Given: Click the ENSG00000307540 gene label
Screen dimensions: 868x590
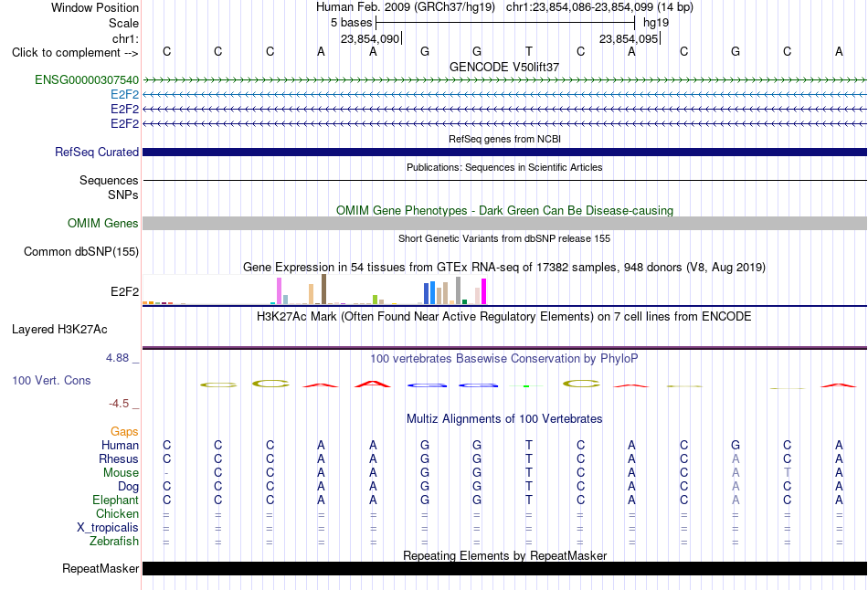Looking at the screenshot, I should (87, 79).
